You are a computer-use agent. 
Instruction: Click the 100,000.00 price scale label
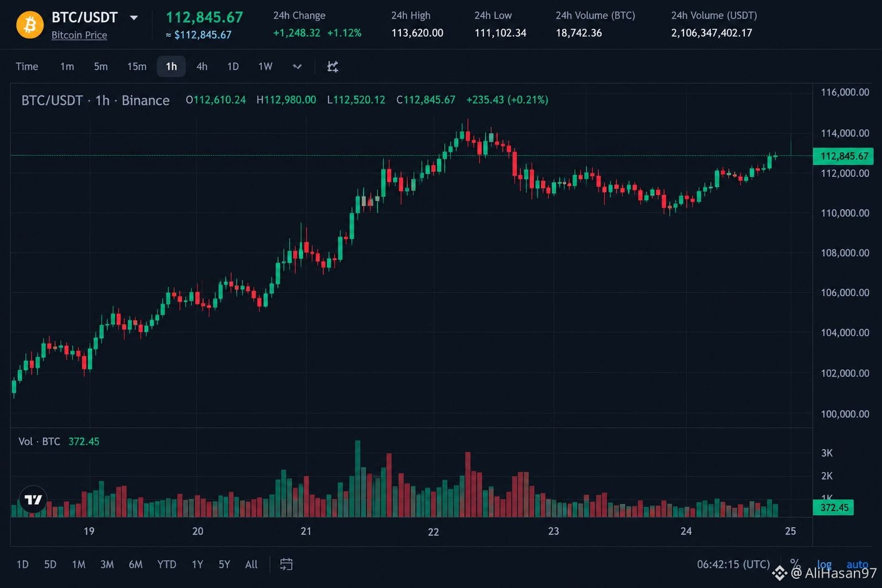[x=845, y=414]
